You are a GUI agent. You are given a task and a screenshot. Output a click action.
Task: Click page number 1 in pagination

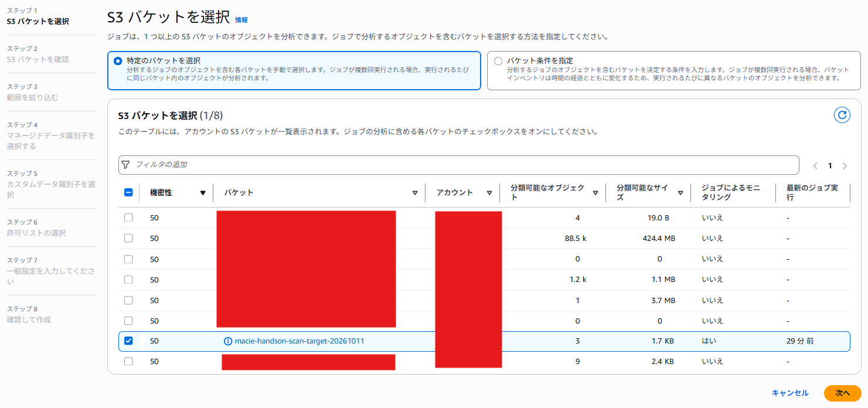click(x=830, y=166)
